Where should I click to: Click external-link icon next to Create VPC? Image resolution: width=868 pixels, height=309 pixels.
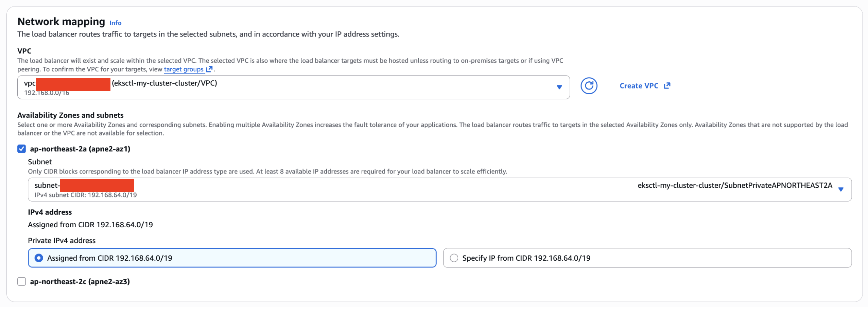pos(667,86)
